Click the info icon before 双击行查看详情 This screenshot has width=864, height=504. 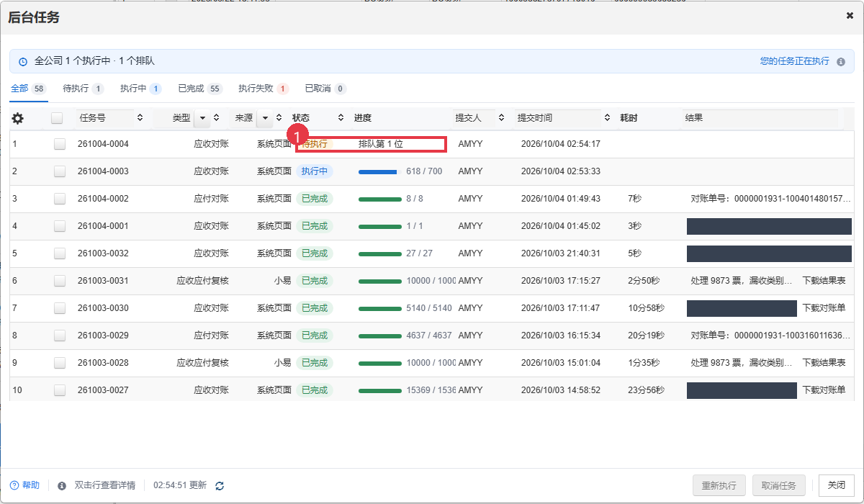[x=62, y=486]
